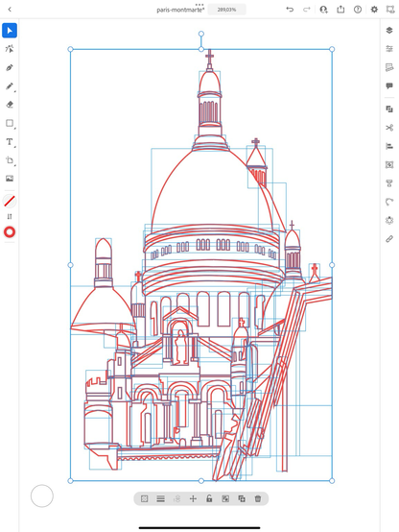Open the Precision grid panel
The image size is (399, 532).
[x=389, y=67]
